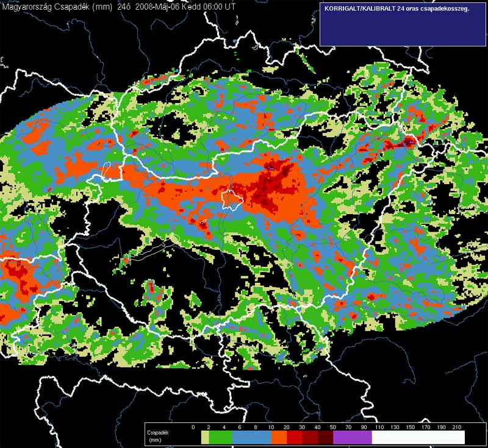The width and height of the screenshot is (488, 448).
Task: Pick the blue legend color band
Action: click(251, 438)
